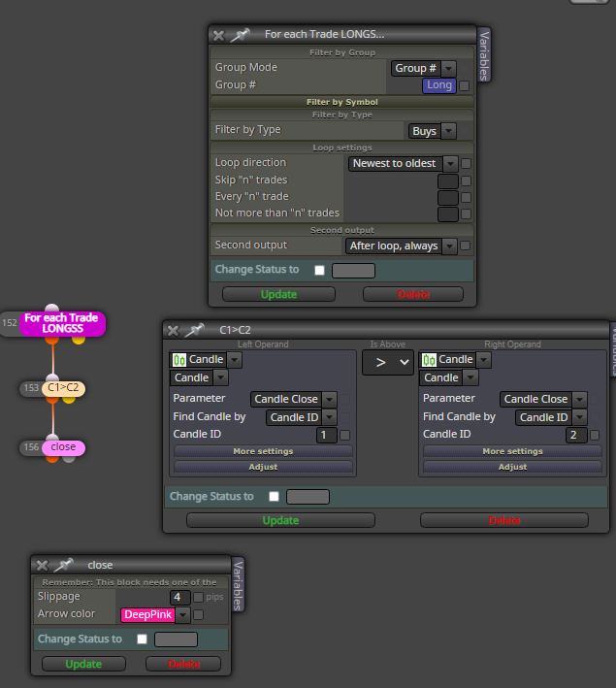The image size is (616, 688).
Task: Open Loop direction dropdown
Action: [x=403, y=164]
